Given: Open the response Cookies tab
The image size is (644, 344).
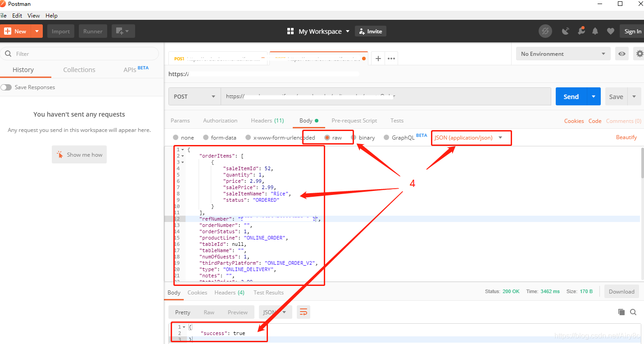Looking at the screenshot, I should click(x=197, y=293).
